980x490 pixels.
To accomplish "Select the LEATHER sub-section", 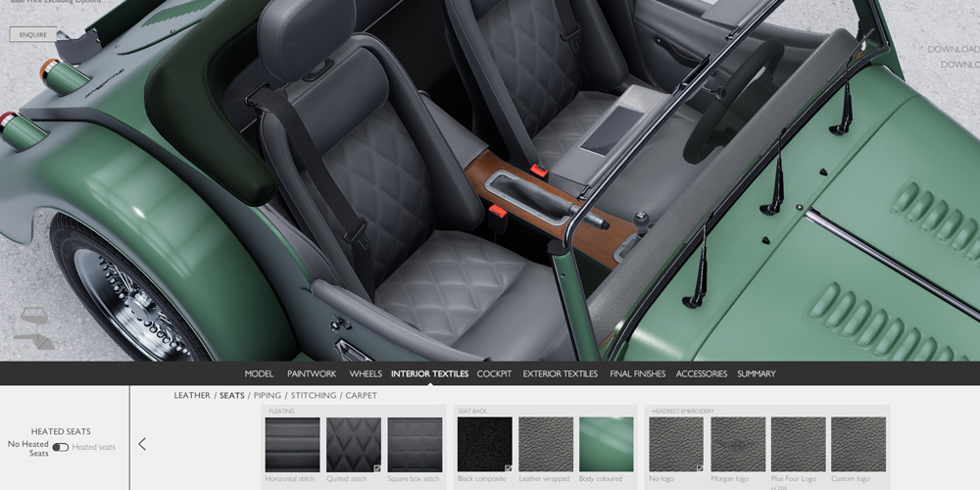I will 192,396.
